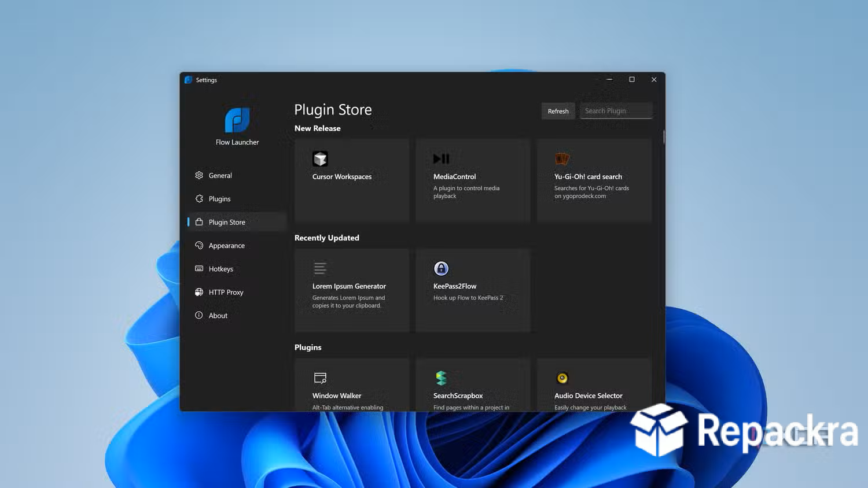
Task: Click the plugin list vertical scrollbar
Action: click(664, 137)
